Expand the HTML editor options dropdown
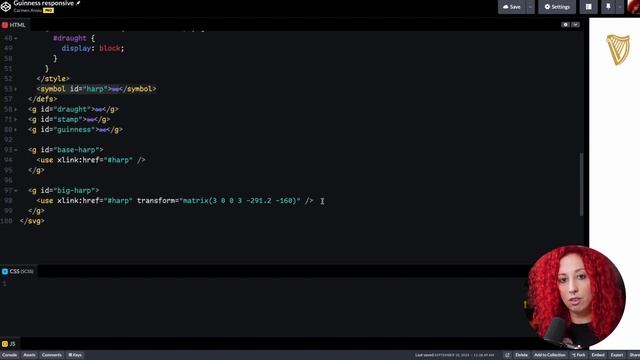 click(576, 24)
